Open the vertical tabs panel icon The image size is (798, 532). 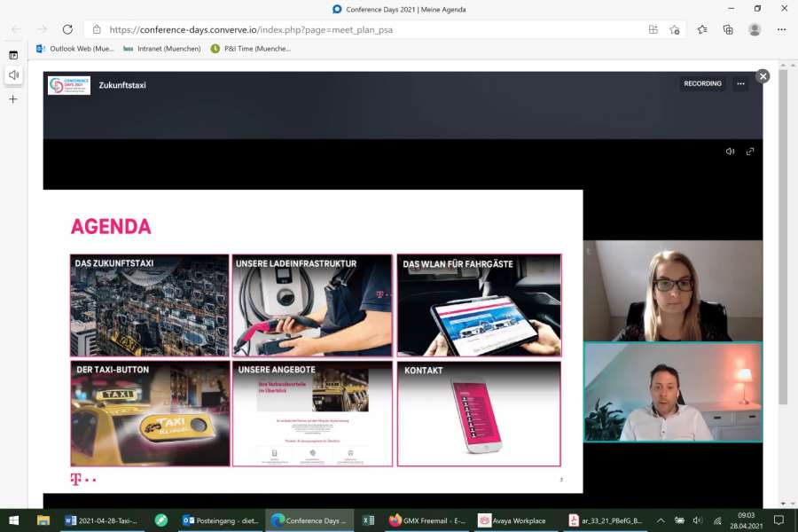coord(13,55)
